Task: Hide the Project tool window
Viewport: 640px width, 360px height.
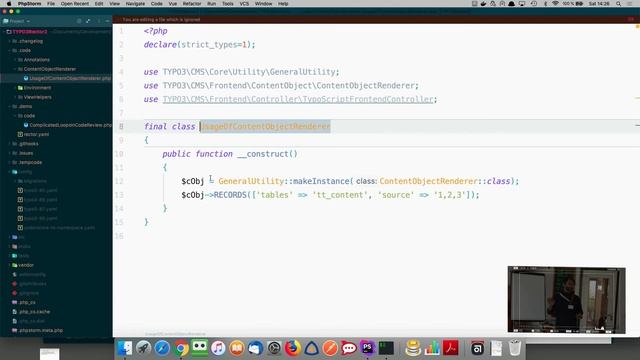Action: [x=107, y=21]
